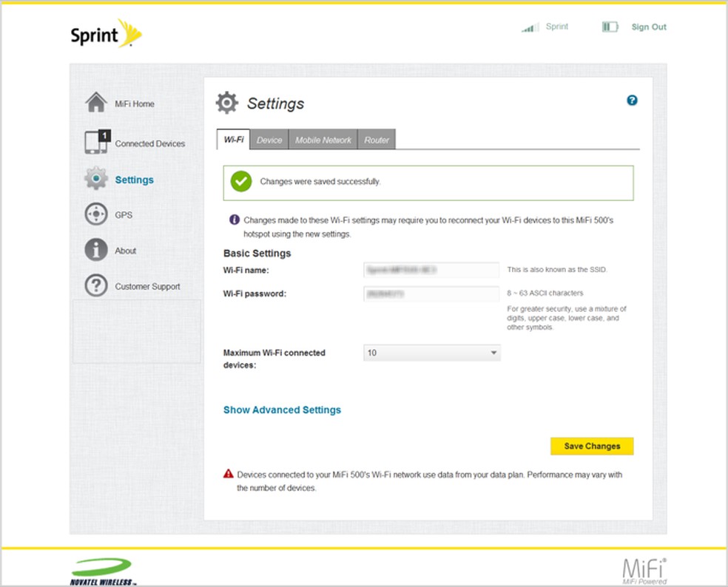728x587 pixels.
Task: Open the Maximum Wi-Fi connected devices dropdown
Action: 432,353
